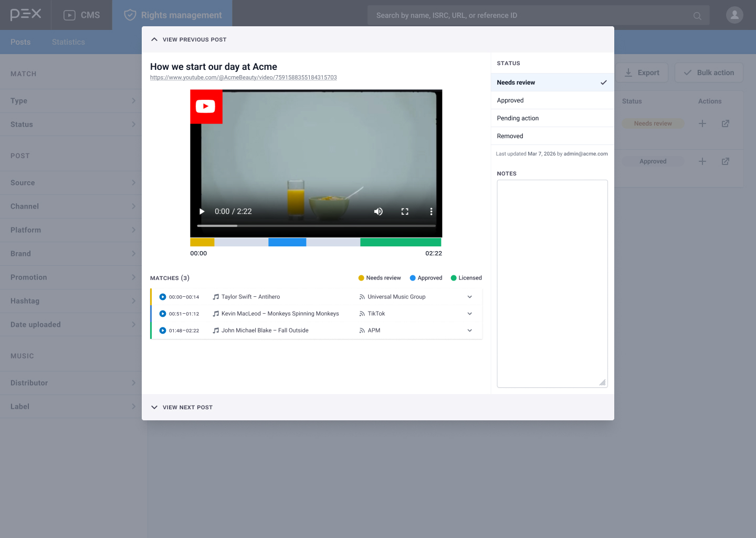
Task: Click the green Licensed segment on the timeline
Action: pyautogui.click(x=401, y=242)
